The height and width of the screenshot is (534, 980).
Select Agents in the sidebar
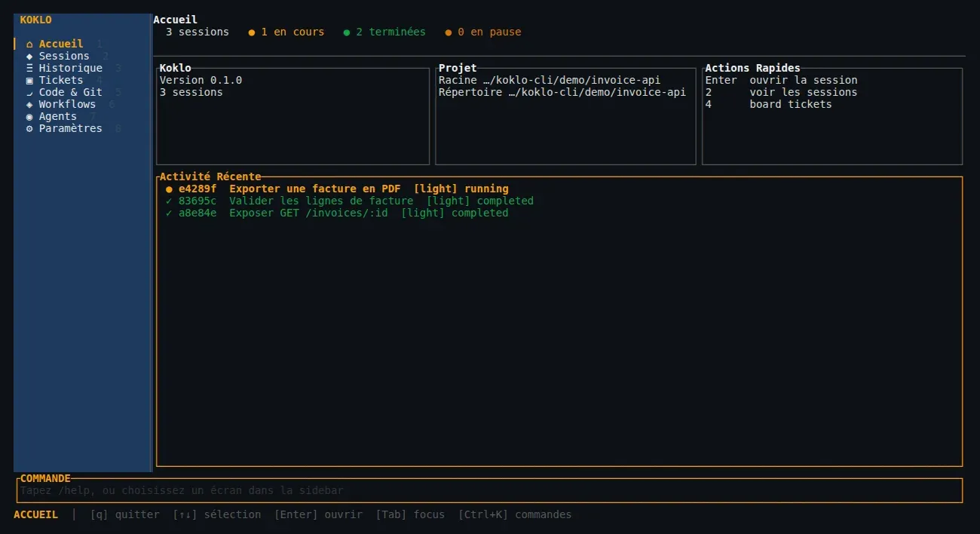click(83, 117)
